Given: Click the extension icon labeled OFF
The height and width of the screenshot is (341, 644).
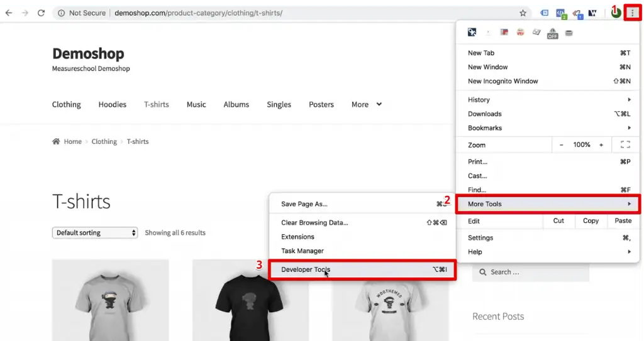Looking at the screenshot, I should [552, 34].
